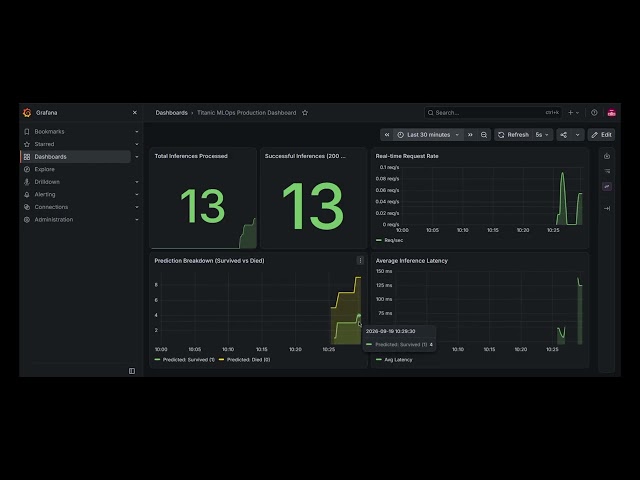This screenshot has width=640, height=480.
Task: Open Alerting menu item
Action: pos(45,195)
